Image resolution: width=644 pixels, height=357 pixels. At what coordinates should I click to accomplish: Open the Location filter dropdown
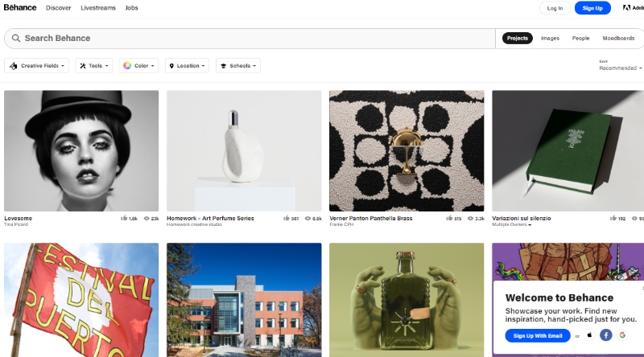tap(186, 66)
